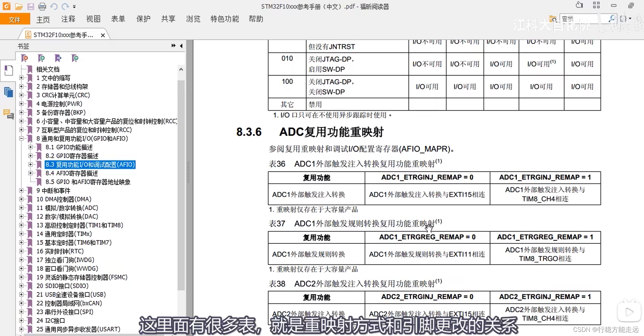The width and height of the screenshot is (644, 336).
Task: Open a file with the folder icon
Action: point(19,7)
